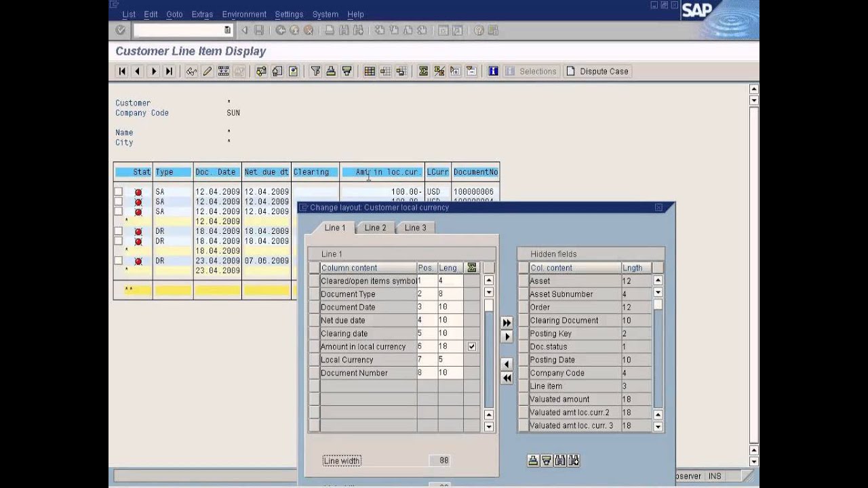Switch to the Line 2 tab
Viewport: 868px width, 488px height.
(x=376, y=228)
